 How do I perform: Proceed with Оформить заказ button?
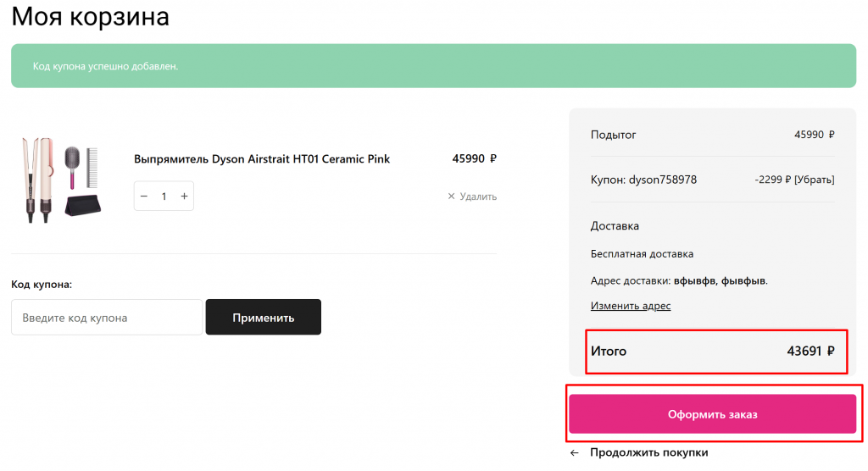[712, 414]
